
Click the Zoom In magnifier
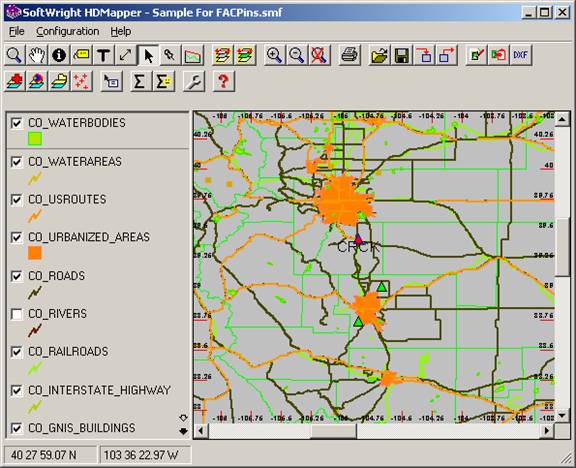pos(274,55)
